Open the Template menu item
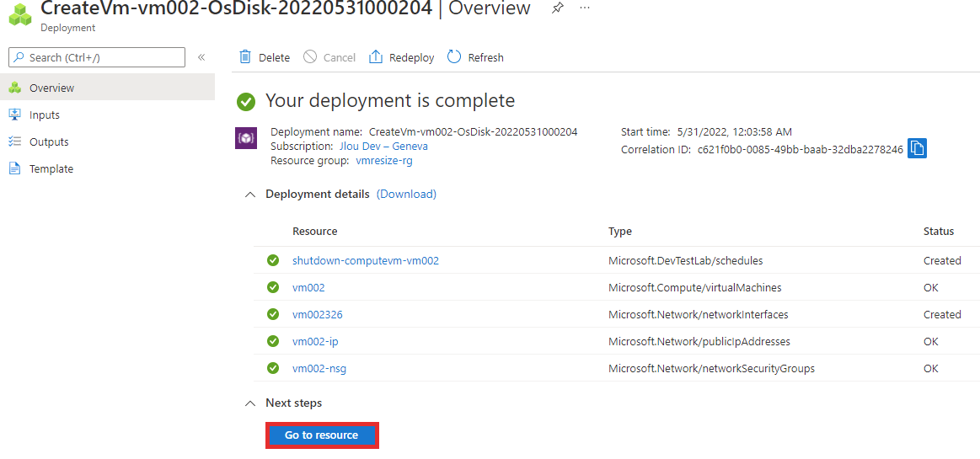 [x=108, y=168]
